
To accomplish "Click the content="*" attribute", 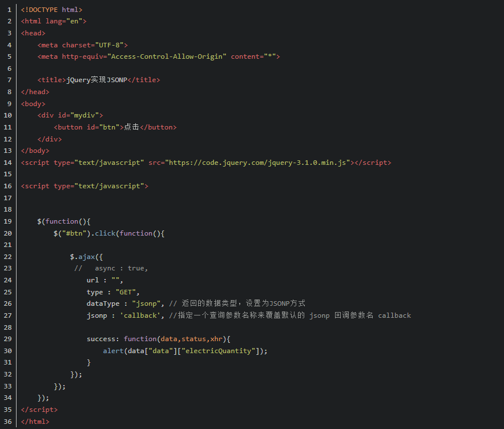I will [x=253, y=56].
